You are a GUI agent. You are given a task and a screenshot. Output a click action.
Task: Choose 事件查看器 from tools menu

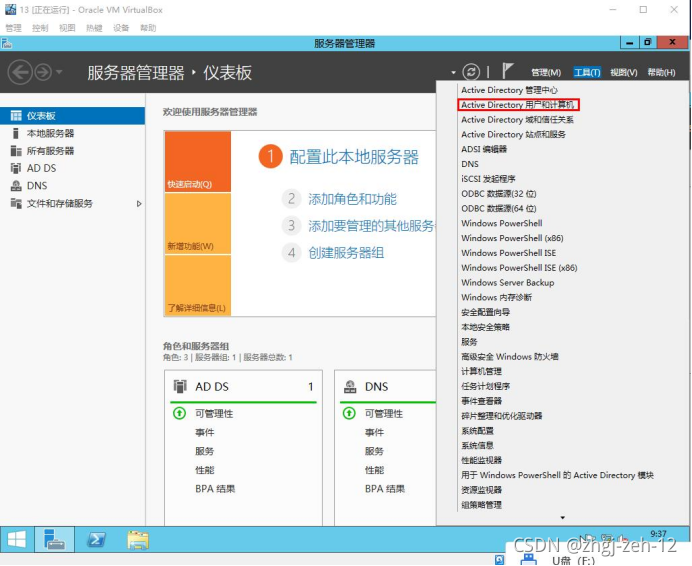(481, 401)
